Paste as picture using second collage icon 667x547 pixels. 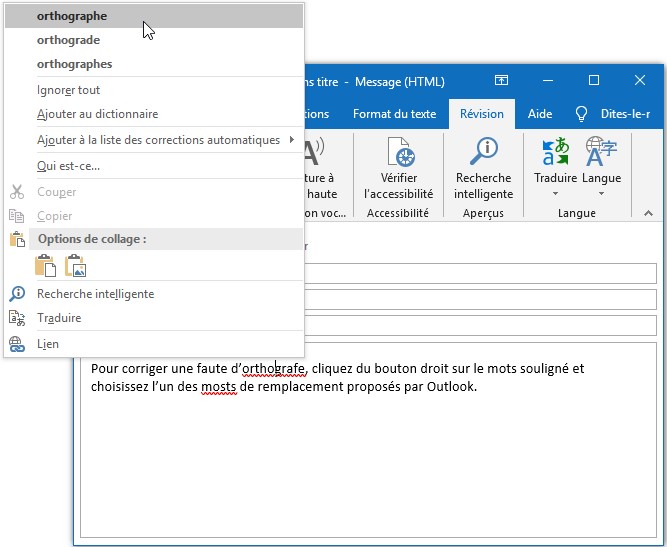76,265
